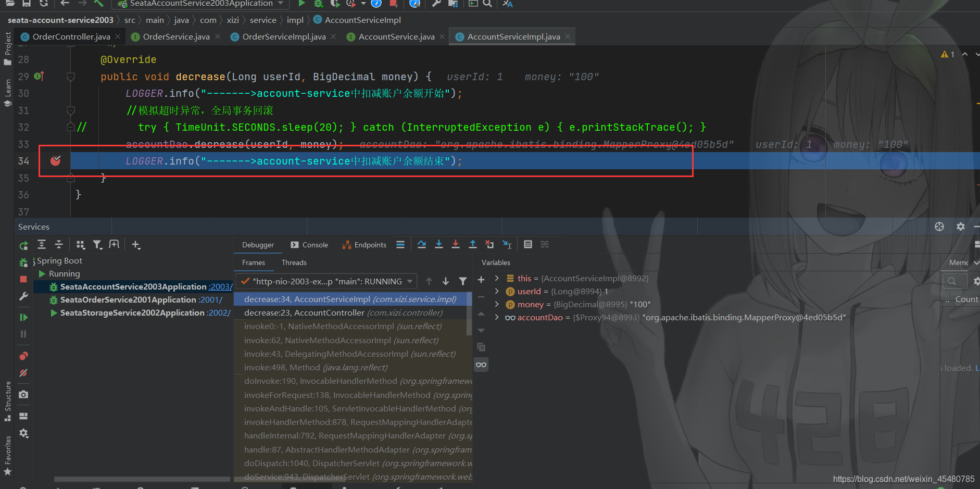Add a new service with the plus icon
The image size is (980, 489).
point(136,245)
